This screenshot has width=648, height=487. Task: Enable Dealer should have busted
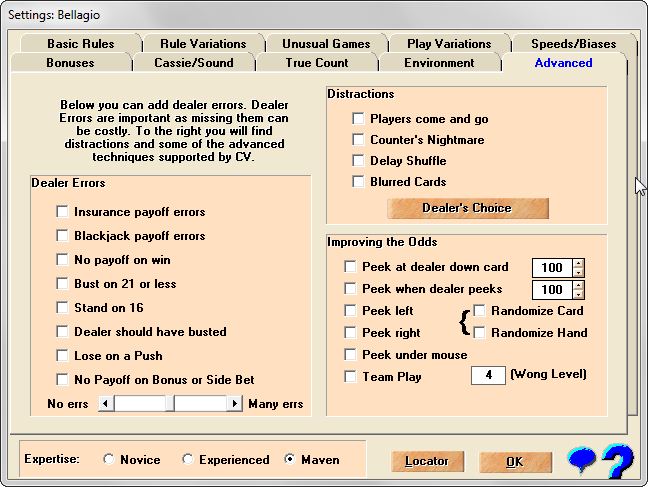[62, 332]
